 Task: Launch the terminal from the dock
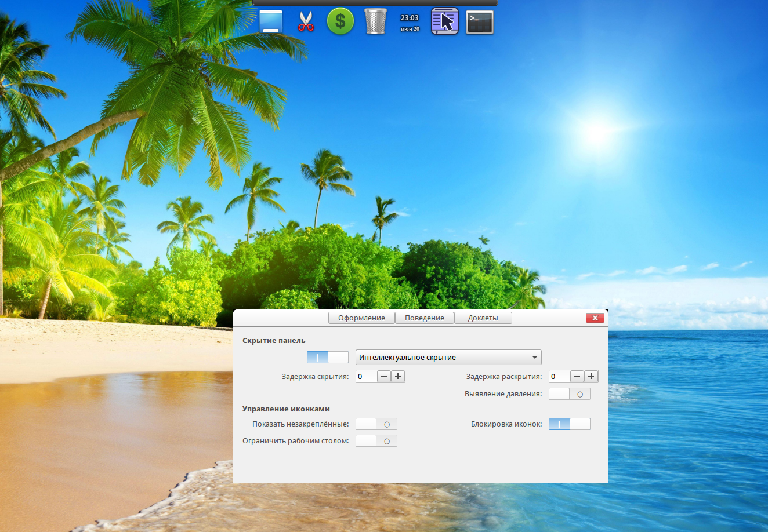point(480,22)
